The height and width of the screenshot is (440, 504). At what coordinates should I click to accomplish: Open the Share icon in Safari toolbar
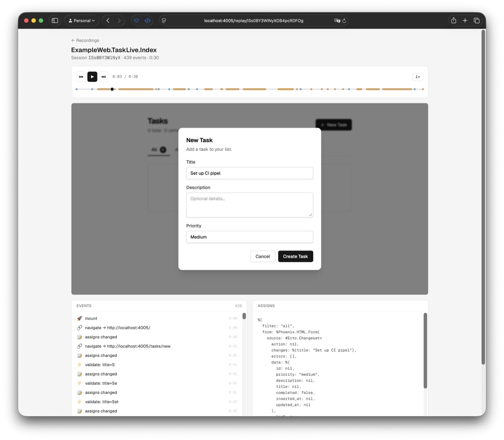click(x=454, y=21)
